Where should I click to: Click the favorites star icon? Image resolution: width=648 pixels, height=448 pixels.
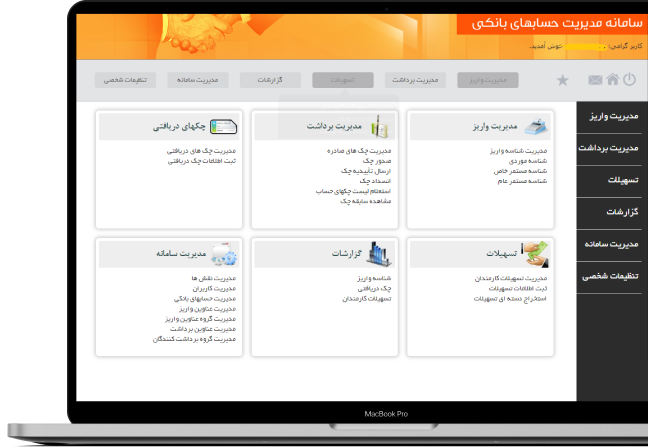(x=562, y=80)
